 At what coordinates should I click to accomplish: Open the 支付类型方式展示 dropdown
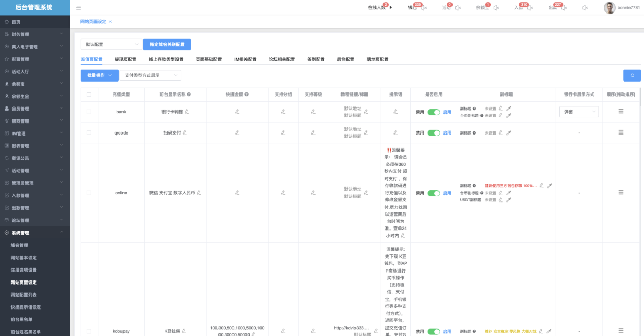click(150, 75)
